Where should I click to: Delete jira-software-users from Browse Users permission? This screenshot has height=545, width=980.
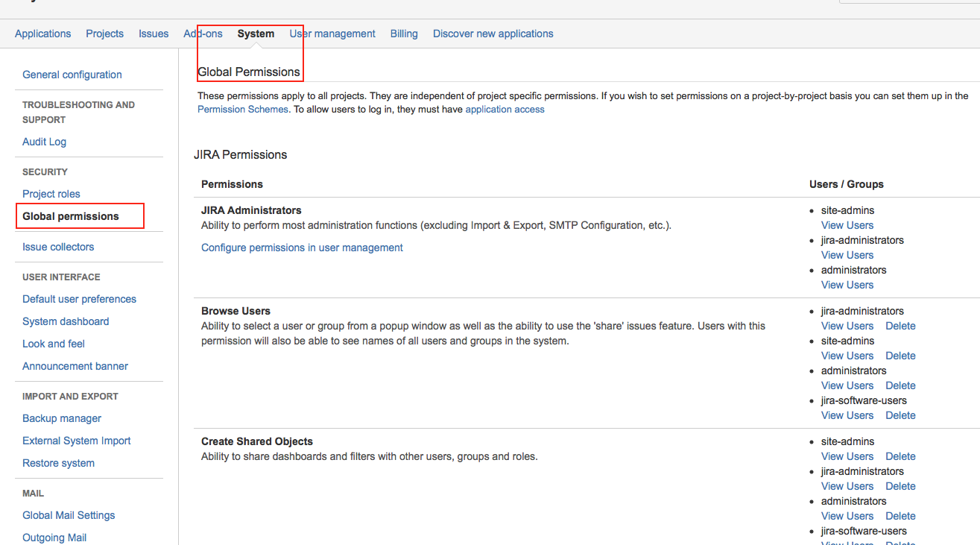900,415
